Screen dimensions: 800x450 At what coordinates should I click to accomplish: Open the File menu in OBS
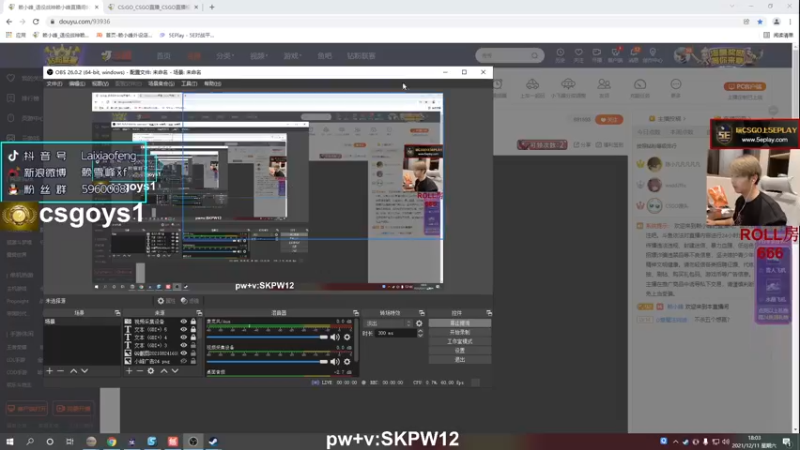(x=55, y=84)
